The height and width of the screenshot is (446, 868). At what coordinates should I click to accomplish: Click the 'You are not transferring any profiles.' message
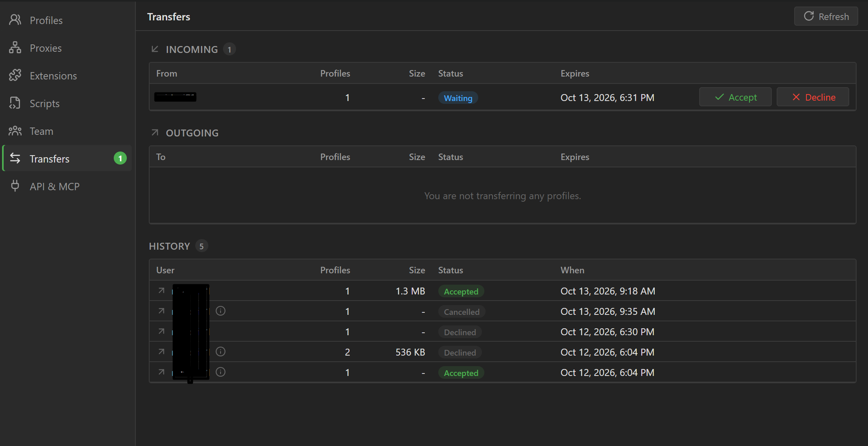click(502, 196)
